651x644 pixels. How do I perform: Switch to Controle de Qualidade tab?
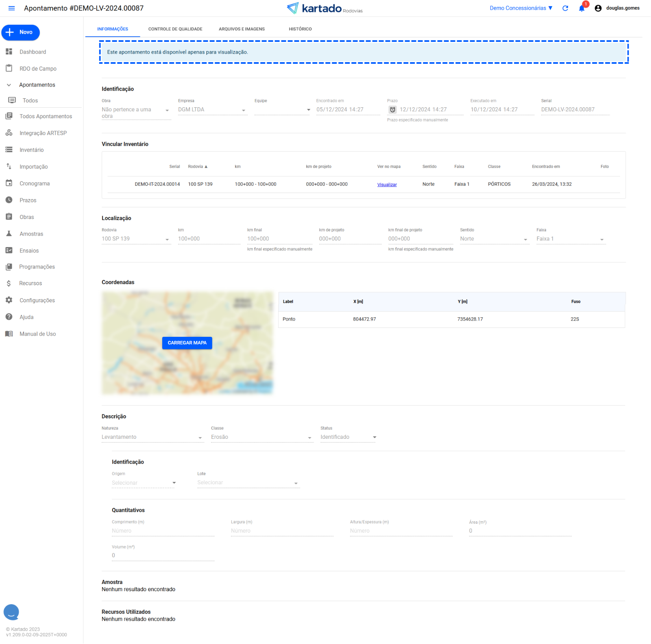175,29
